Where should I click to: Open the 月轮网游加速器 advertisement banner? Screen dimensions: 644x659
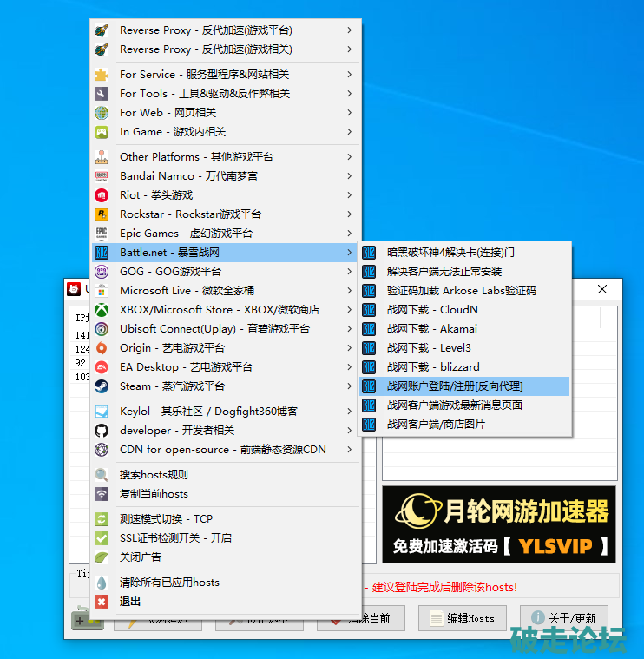pyautogui.click(x=499, y=524)
